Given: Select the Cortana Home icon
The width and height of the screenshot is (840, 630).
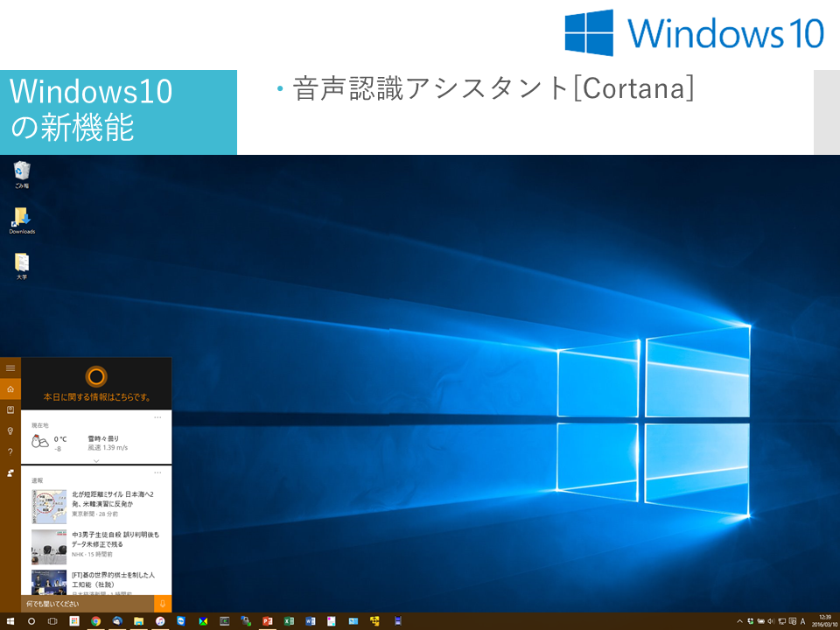Looking at the screenshot, I should (x=10, y=388).
